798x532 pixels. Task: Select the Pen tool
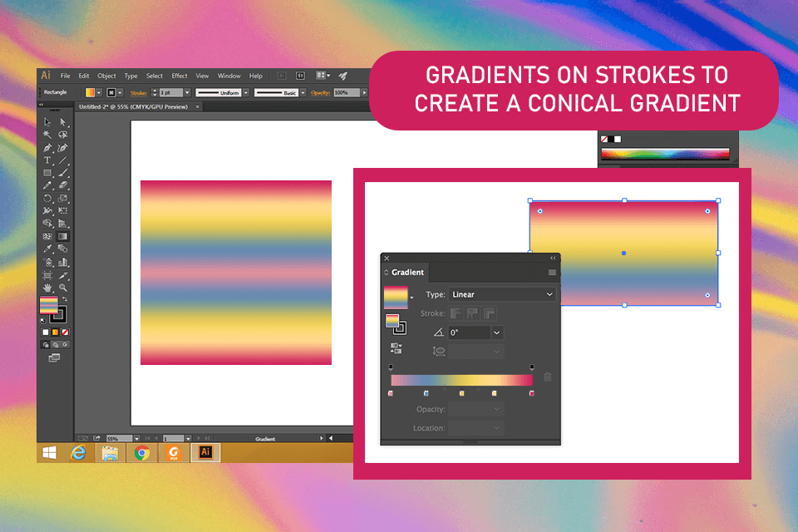[47, 148]
